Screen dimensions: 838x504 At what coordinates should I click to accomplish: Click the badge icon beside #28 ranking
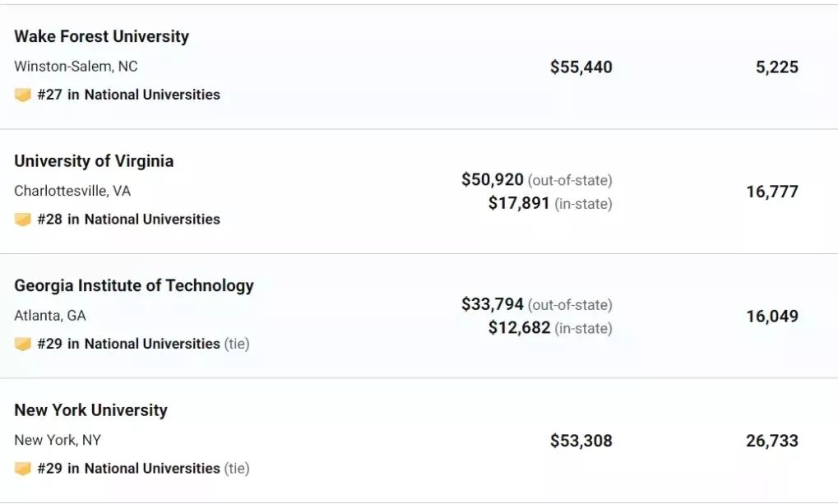pos(22,220)
